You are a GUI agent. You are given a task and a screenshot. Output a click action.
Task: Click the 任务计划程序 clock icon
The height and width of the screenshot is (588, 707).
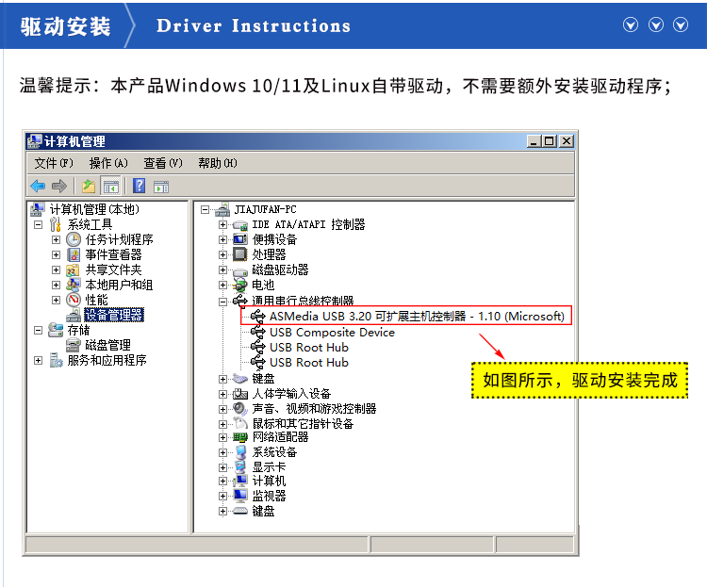74,239
